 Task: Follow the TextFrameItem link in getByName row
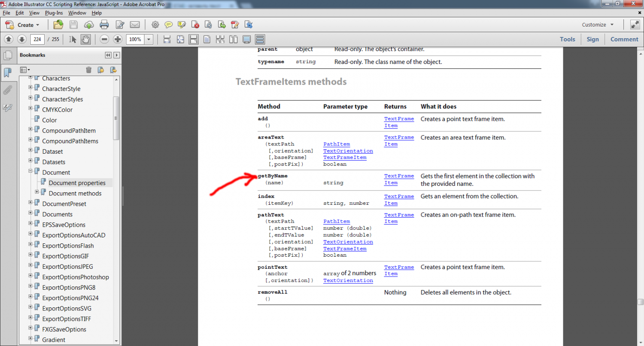[399, 179]
